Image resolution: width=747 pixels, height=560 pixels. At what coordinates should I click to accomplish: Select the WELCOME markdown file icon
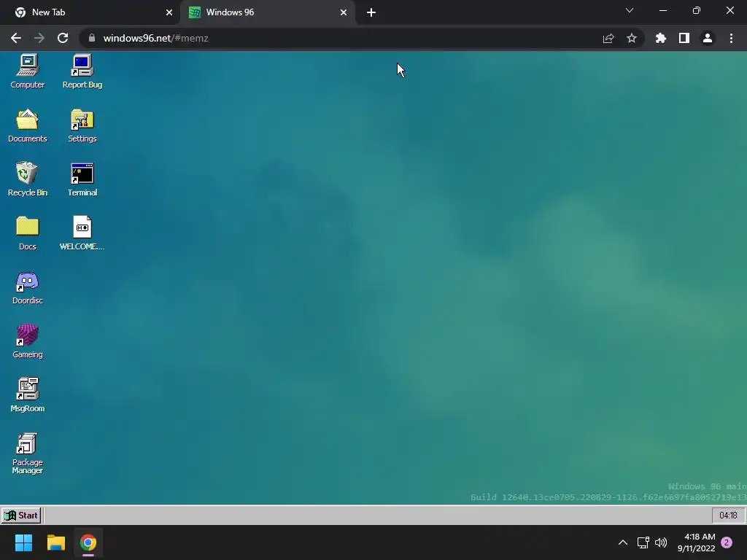coord(82,233)
